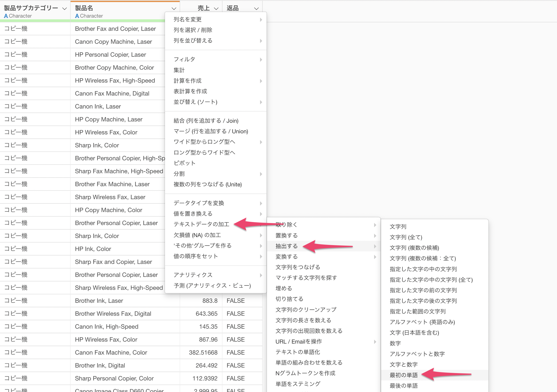Select テキストの単語化
The image size is (557, 392).
point(324,352)
